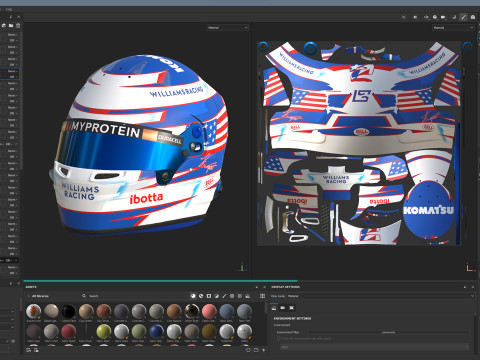The width and height of the screenshot is (480, 360).
Task: Open the 2D viewport Material mode dropdown
Action: [x=453, y=28]
